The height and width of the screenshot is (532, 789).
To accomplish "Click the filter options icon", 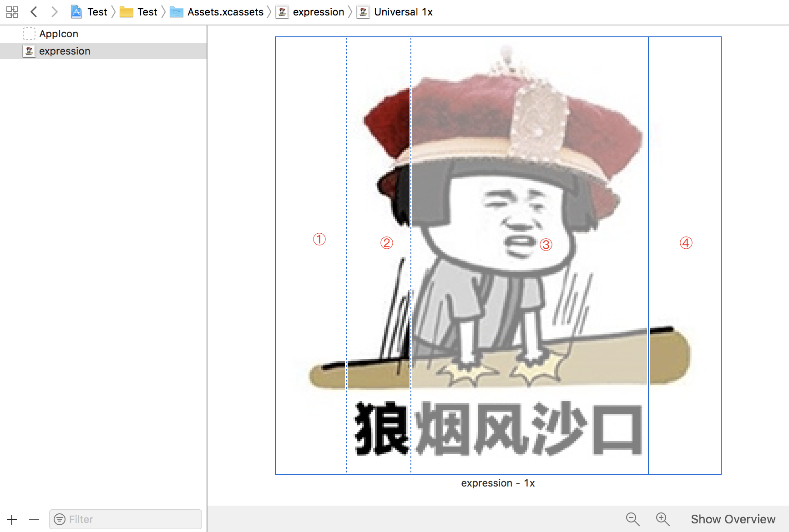I will coord(60,519).
